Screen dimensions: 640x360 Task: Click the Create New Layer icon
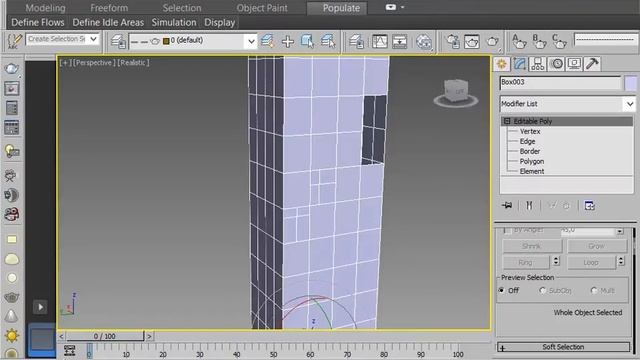pyautogui.click(x=267, y=41)
